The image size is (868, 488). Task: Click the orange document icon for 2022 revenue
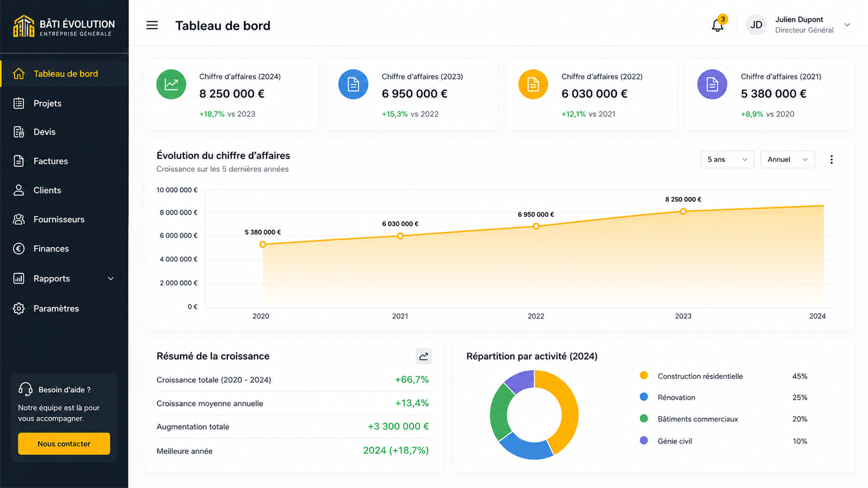click(533, 84)
